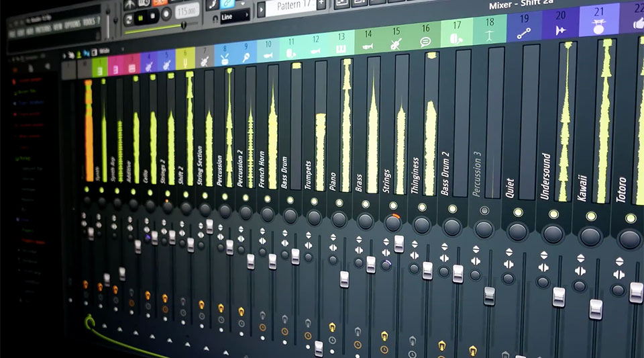The image size is (644, 358).
Task: Mute the Totoro track using its green LED
Action: (631, 218)
